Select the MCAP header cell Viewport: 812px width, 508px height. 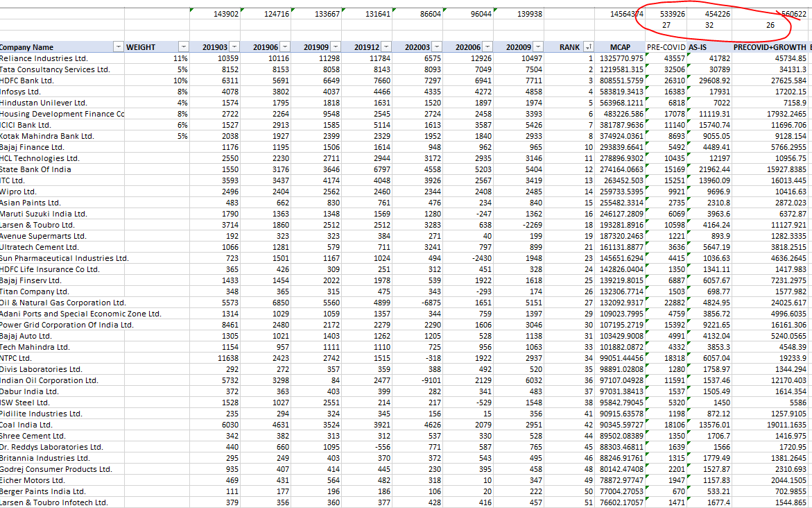[x=620, y=47]
